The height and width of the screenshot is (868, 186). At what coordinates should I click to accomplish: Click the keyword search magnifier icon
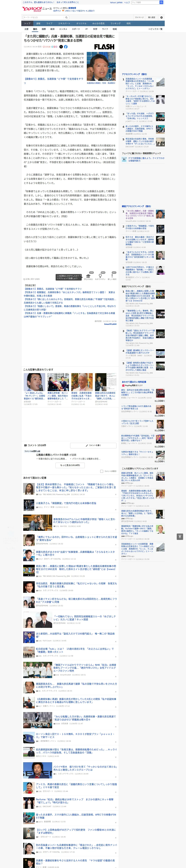(x=66, y=17)
